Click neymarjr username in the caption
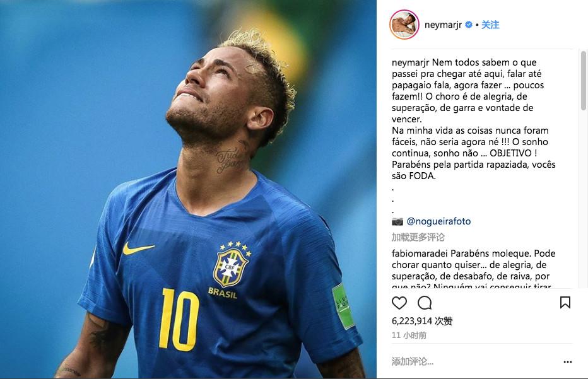Viewport: 588px width, 379px height. pos(410,62)
